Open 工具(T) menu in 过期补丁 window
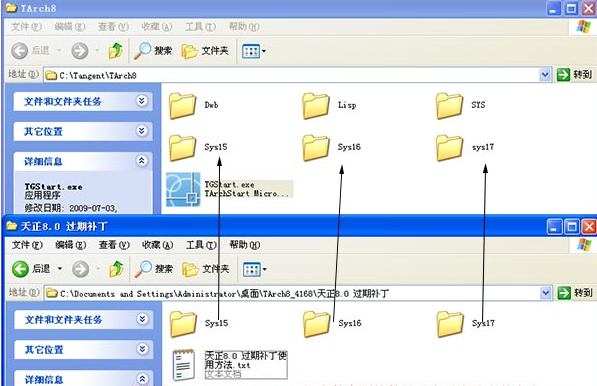This screenshot has height=386, width=597. coord(201,245)
